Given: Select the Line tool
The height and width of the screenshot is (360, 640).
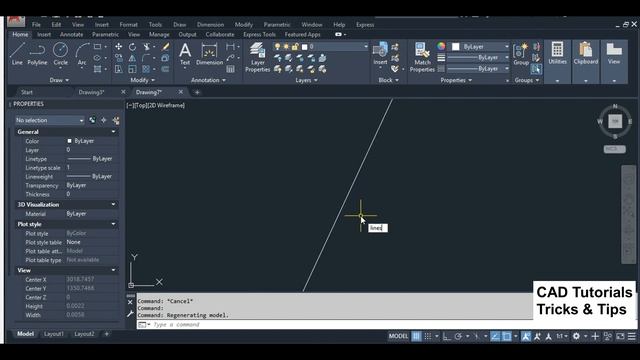Looking at the screenshot, I should click(17, 53).
